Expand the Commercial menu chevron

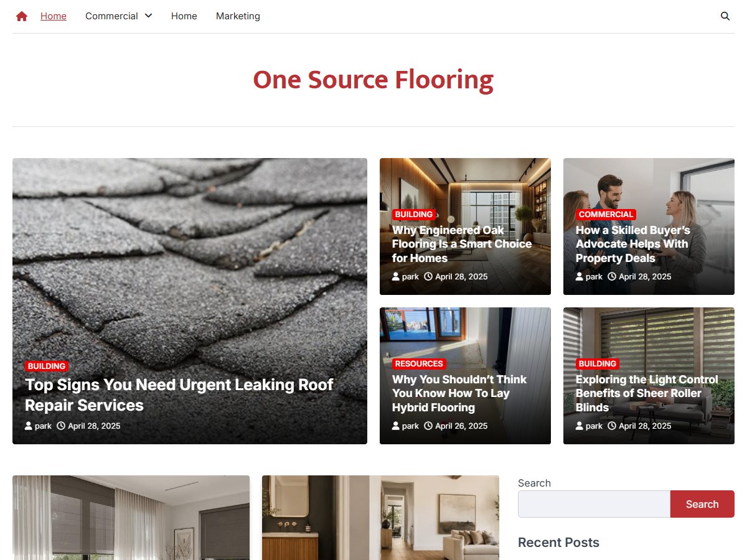click(148, 16)
